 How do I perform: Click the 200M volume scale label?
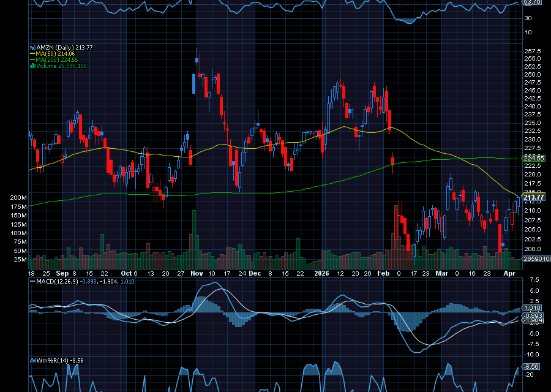point(18,197)
